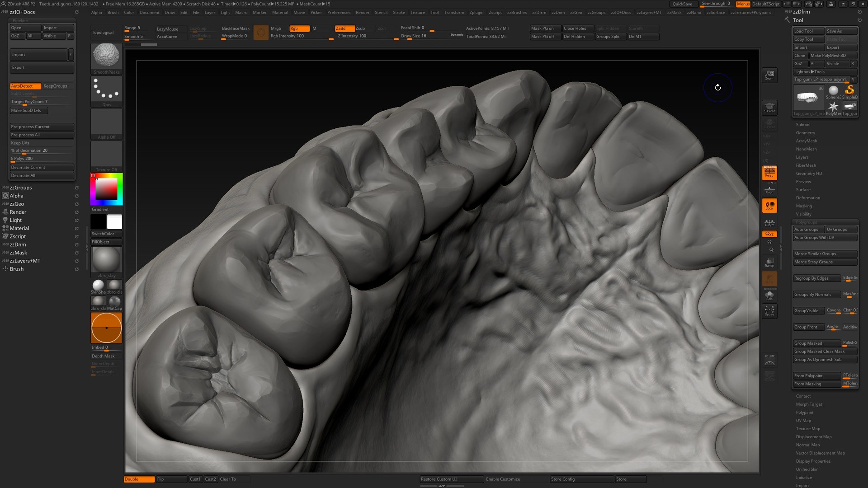Open the Transform menu
This screenshot has width=868, height=488.
(x=454, y=13)
